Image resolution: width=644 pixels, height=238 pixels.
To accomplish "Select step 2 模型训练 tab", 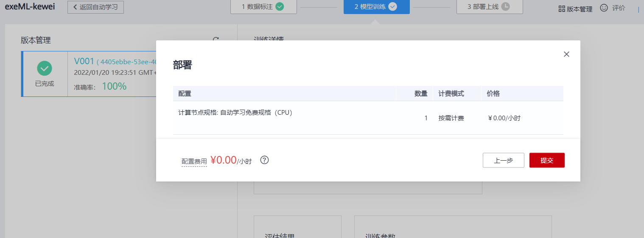I will (x=377, y=7).
